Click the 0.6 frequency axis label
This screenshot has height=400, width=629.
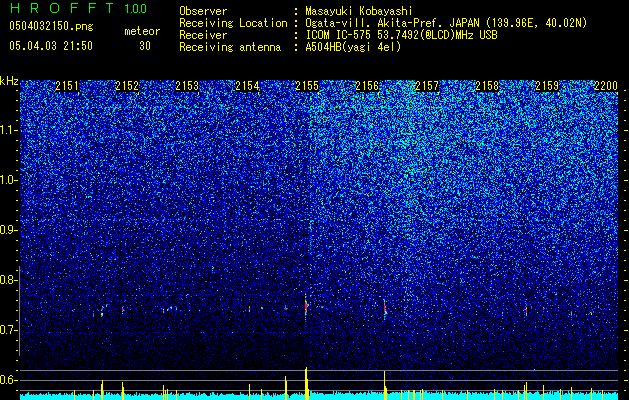(7, 380)
